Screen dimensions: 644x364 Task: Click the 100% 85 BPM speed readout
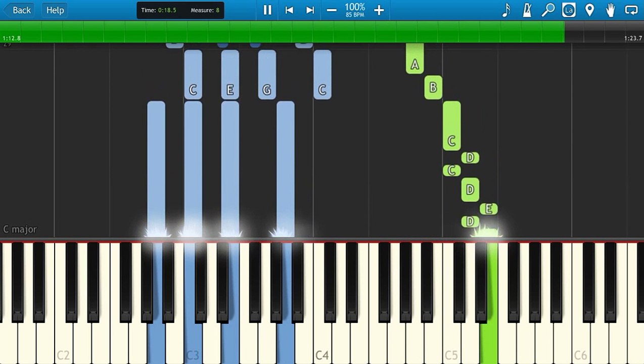[355, 10]
